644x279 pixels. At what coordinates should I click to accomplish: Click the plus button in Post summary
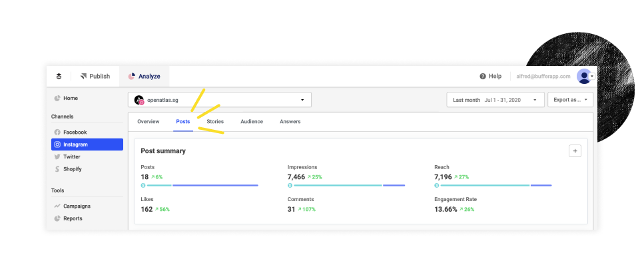(x=575, y=151)
